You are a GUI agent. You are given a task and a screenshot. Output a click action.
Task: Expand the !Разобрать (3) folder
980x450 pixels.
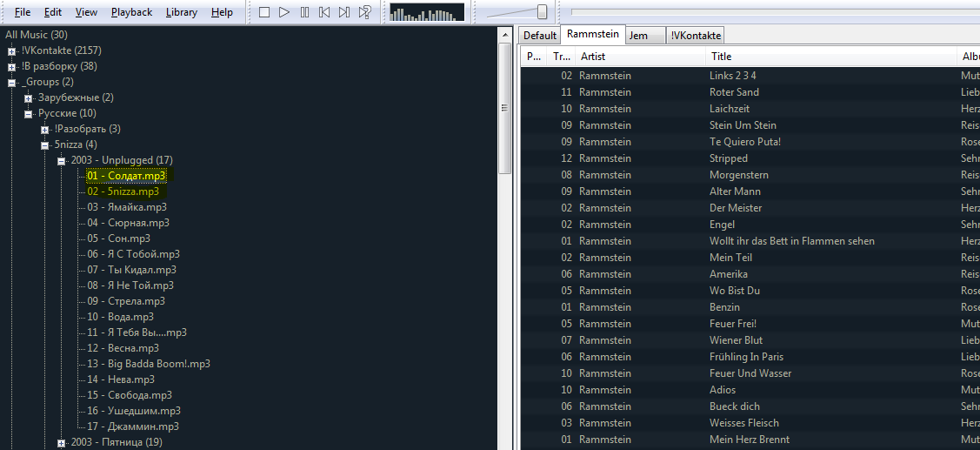45,130
